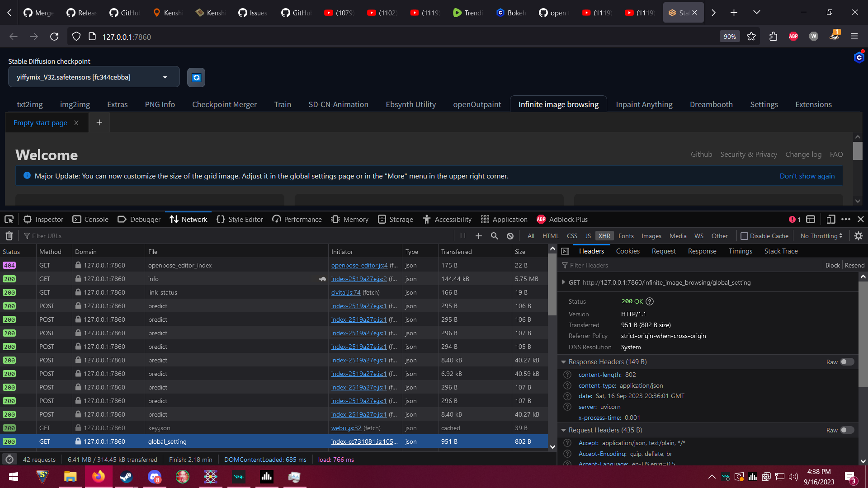Search network requests using magnifying glass icon

(494, 235)
